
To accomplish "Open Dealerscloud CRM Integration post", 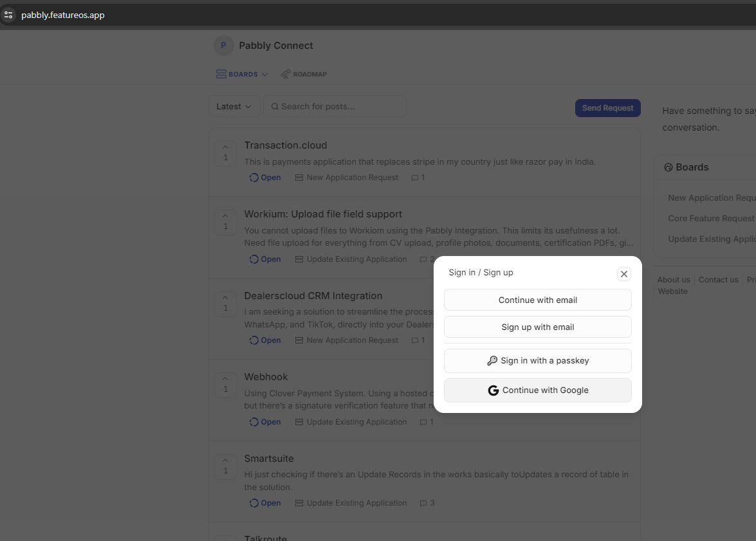I will pyautogui.click(x=313, y=295).
